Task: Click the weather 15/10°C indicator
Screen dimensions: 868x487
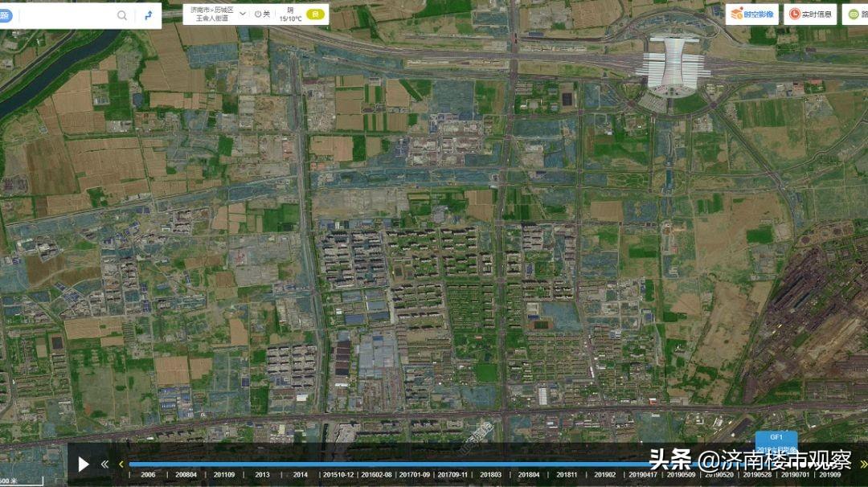Action: point(290,14)
